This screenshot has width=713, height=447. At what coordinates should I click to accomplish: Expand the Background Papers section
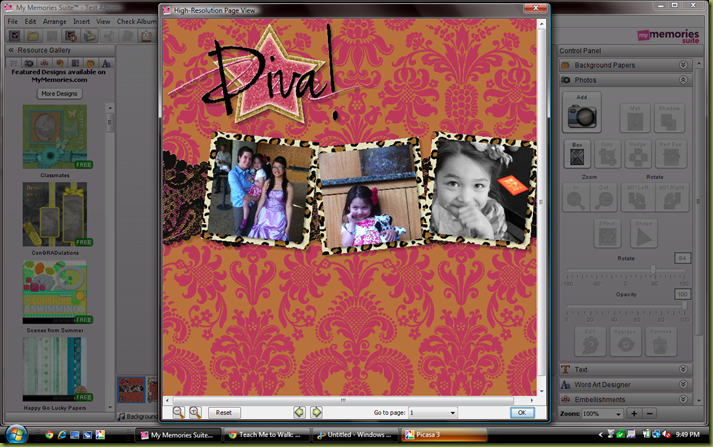pyautogui.click(x=683, y=65)
